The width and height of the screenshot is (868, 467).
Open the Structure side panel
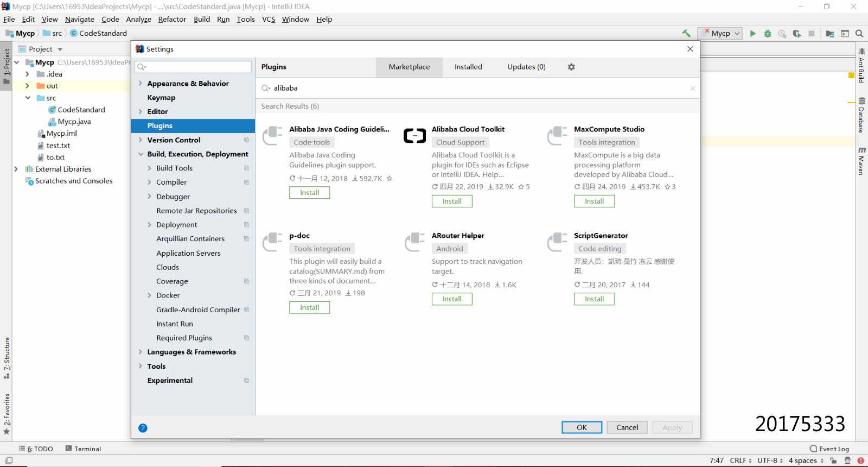tap(7, 357)
